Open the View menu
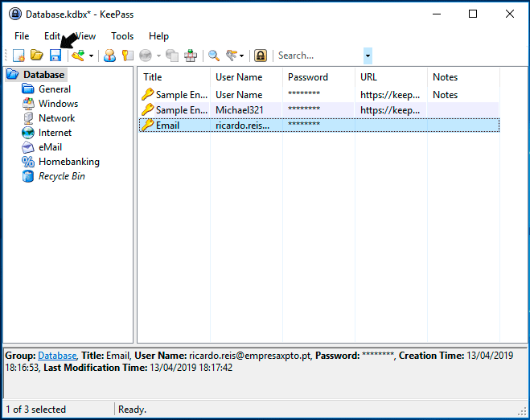 click(86, 36)
